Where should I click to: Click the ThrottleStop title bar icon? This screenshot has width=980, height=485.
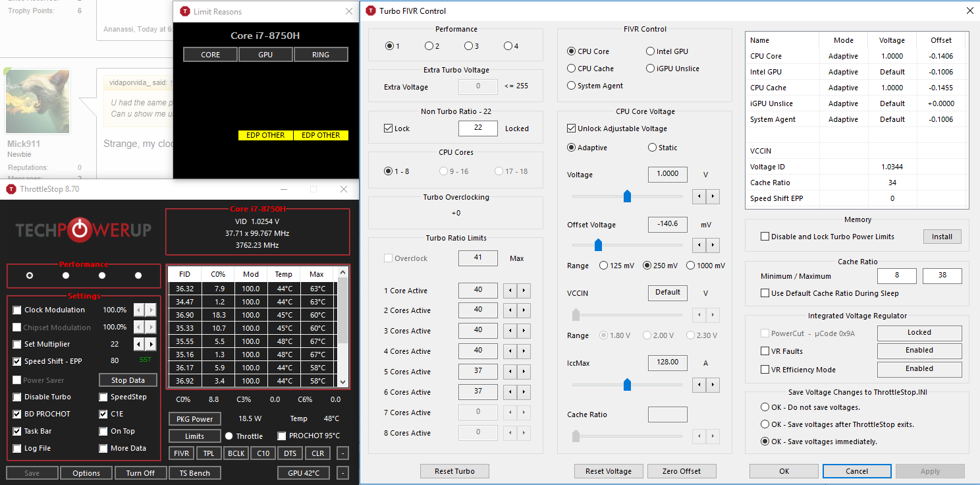click(11, 189)
